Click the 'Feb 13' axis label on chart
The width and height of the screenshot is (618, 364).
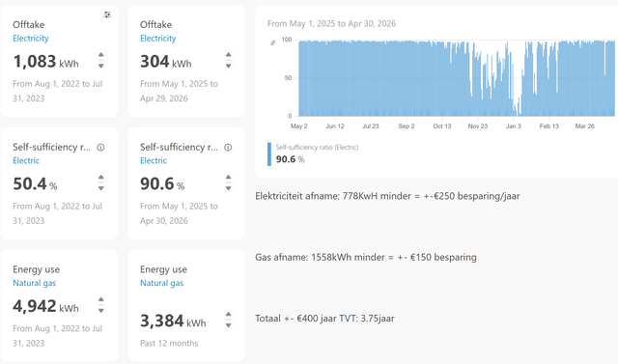[x=549, y=126]
